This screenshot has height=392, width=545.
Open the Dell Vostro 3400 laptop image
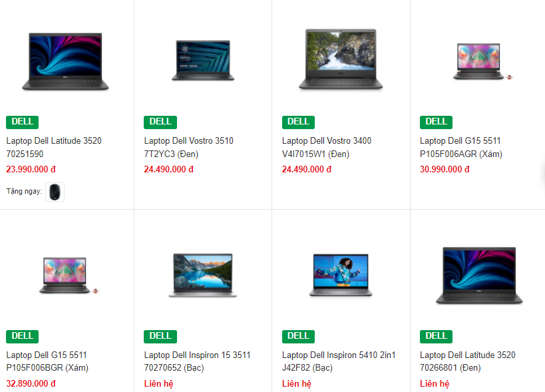tap(341, 59)
